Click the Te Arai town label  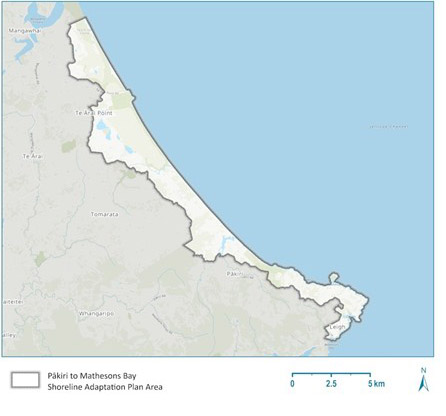click(32, 156)
